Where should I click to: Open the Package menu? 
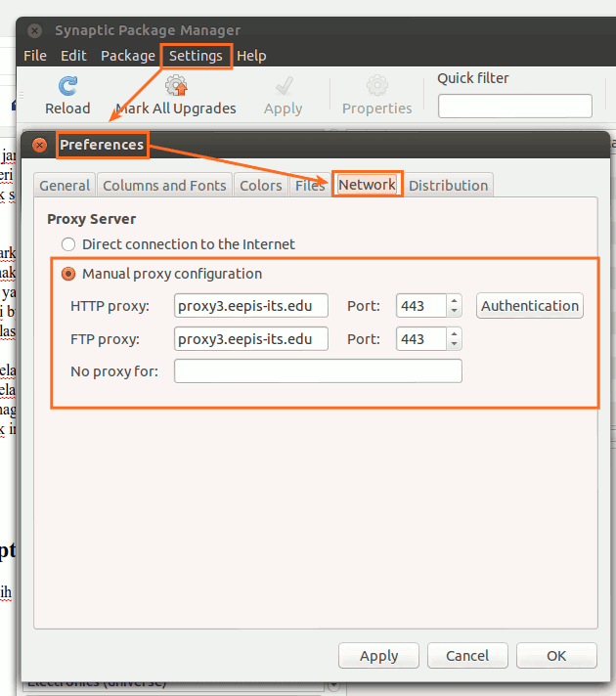tap(128, 56)
